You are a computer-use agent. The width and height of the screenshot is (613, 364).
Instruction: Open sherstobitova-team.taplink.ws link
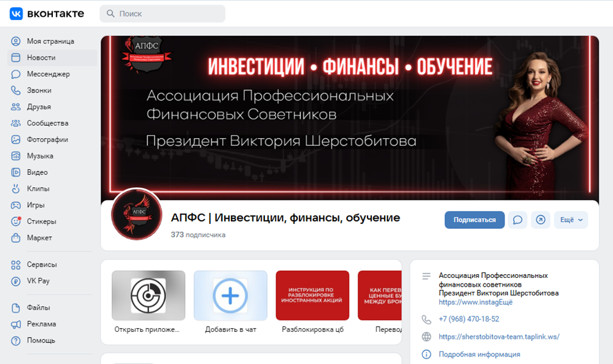click(499, 337)
